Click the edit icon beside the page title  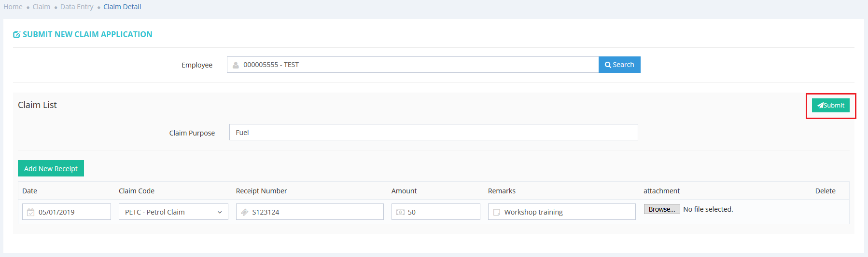point(16,35)
